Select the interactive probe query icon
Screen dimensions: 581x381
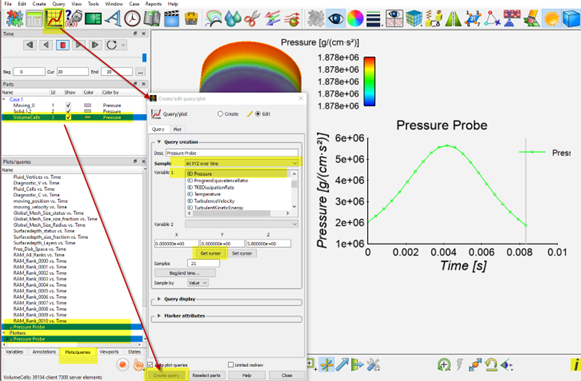[x=74, y=18]
